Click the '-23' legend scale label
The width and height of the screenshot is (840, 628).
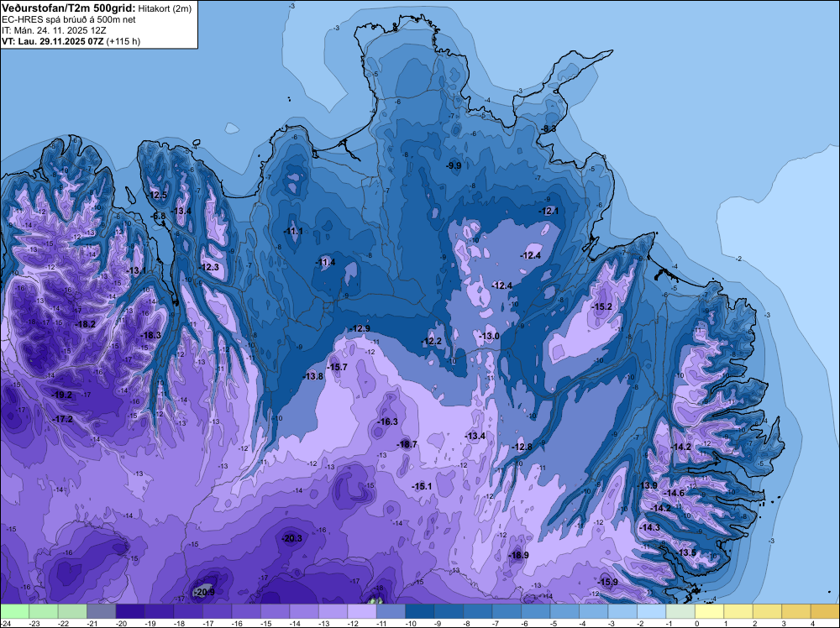34,623
